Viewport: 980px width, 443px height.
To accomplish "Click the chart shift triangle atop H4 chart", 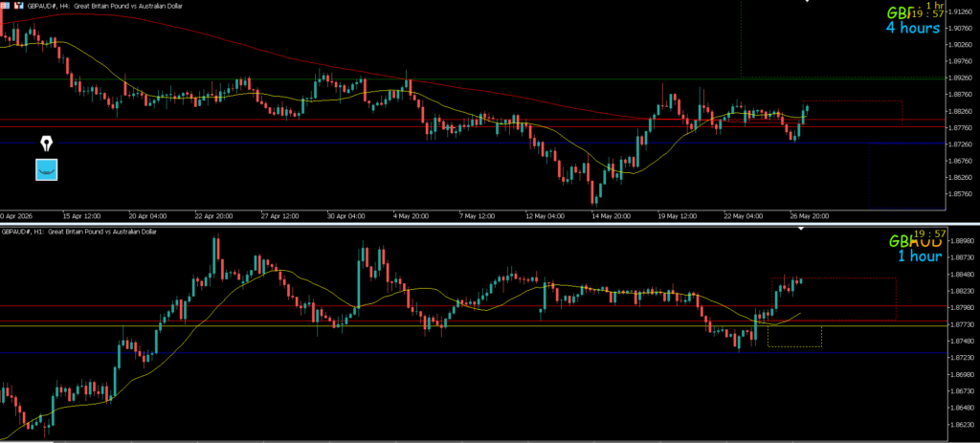I will pyautogui.click(x=807, y=1).
